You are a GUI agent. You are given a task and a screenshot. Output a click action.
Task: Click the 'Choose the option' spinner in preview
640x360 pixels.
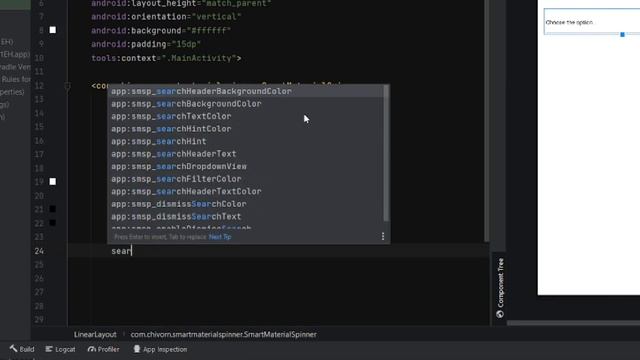click(592, 22)
